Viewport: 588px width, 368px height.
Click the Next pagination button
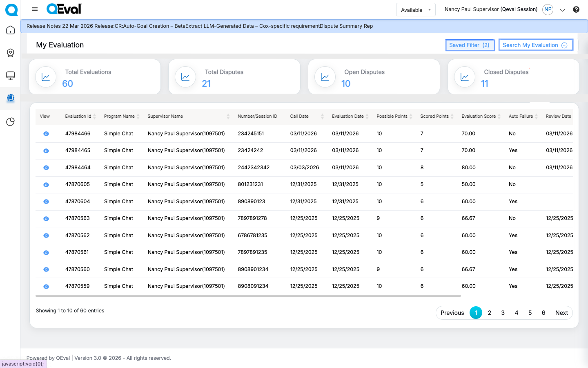click(x=561, y=313)
